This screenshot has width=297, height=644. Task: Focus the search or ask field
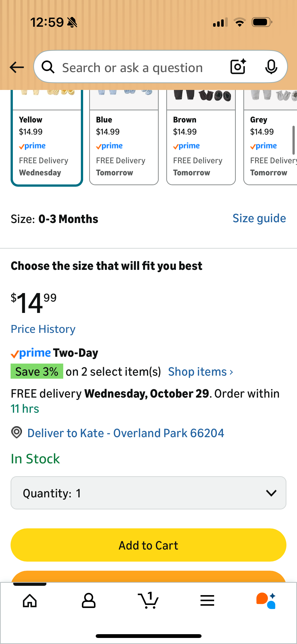pos(133,68)
